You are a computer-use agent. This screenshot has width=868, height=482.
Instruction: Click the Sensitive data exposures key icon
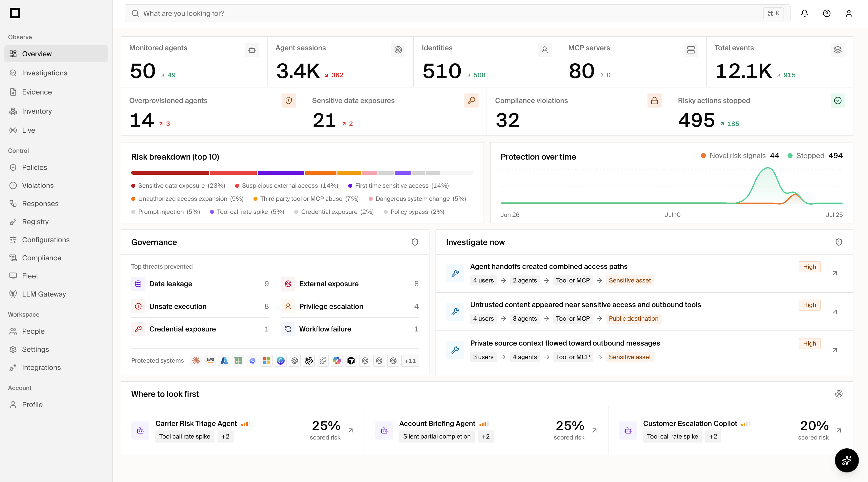pos(471,100)
